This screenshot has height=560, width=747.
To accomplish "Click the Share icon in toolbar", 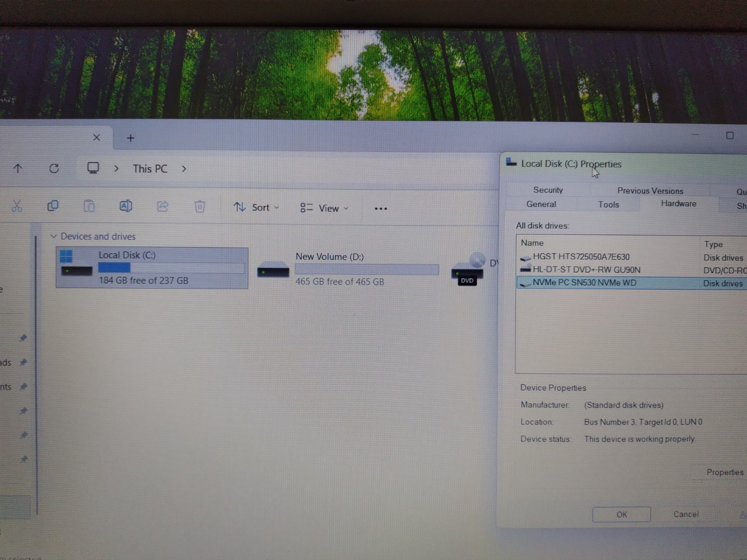I will pos(162,206).
